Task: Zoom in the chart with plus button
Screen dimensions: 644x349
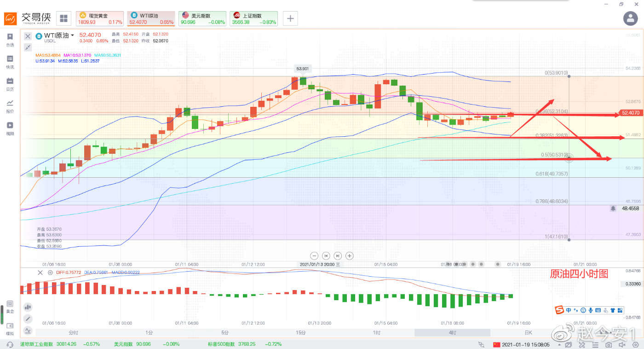Action: pos(350,256)
